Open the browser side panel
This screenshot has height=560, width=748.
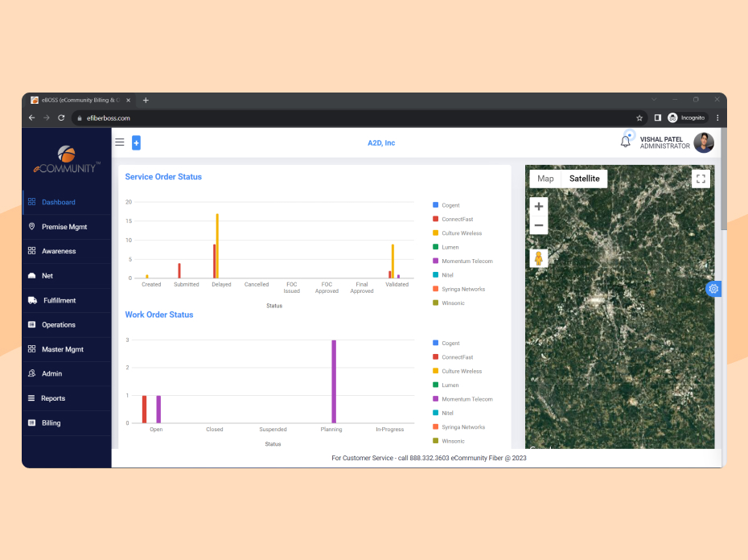click(657, 118)
